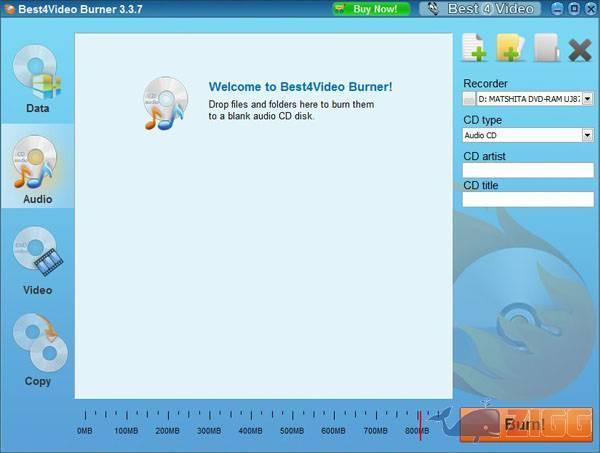Screen dimensions: 600x453
Task: Minimize the Best4Video Burner window
Action: pyautogui.click(x=558, y=9)
